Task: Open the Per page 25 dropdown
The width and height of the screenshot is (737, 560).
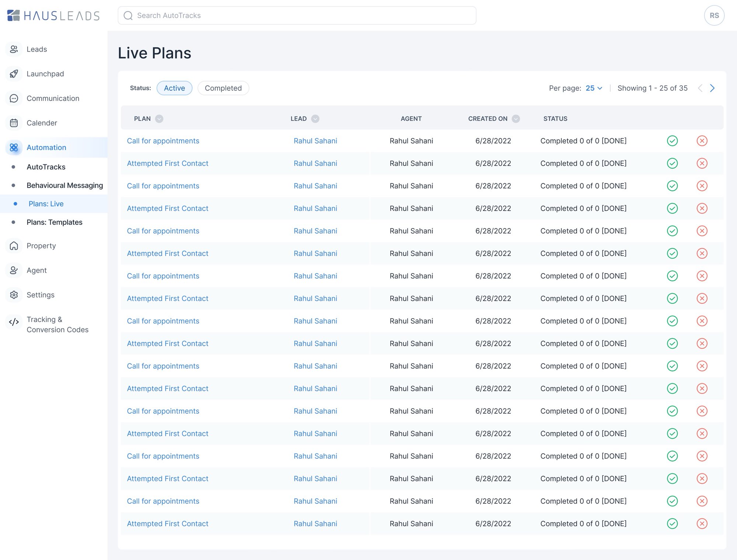Action: (x=594, y=88)
